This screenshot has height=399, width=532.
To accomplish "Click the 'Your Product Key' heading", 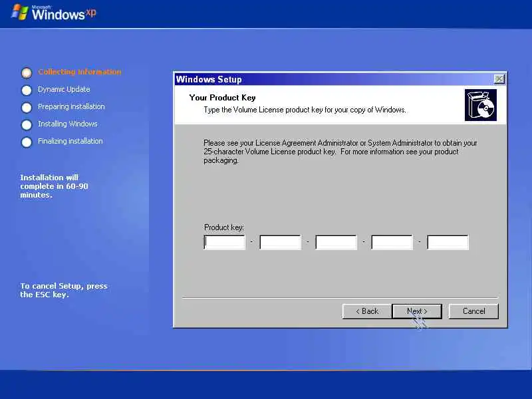I will pos(222,98).
